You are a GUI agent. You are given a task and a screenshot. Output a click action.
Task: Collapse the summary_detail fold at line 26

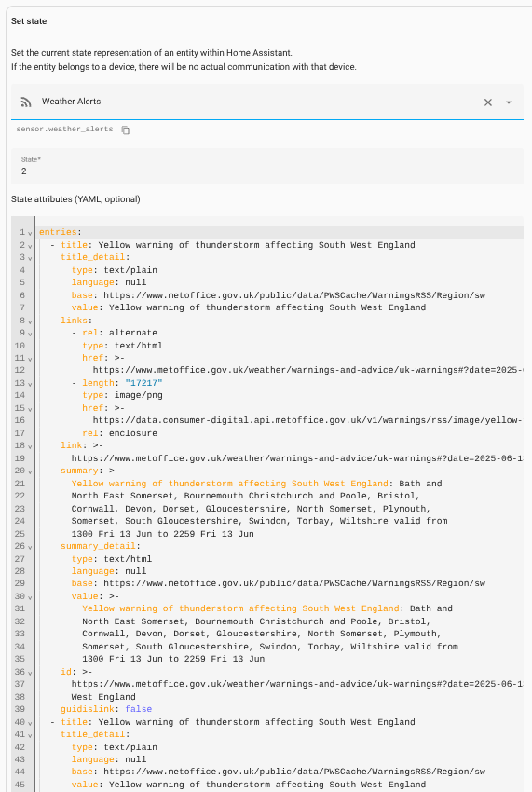click(x=30, y=547)
